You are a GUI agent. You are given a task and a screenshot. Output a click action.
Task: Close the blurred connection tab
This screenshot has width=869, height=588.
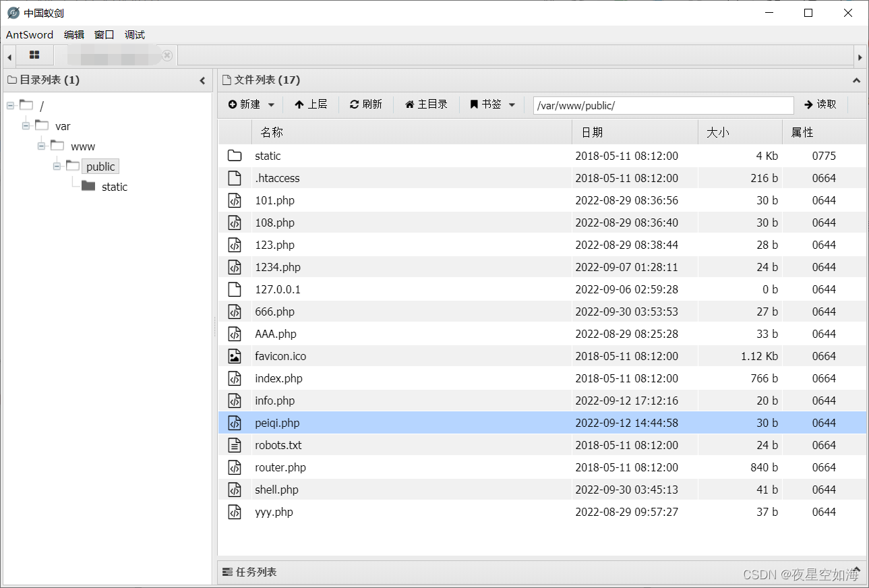(167, 55)
